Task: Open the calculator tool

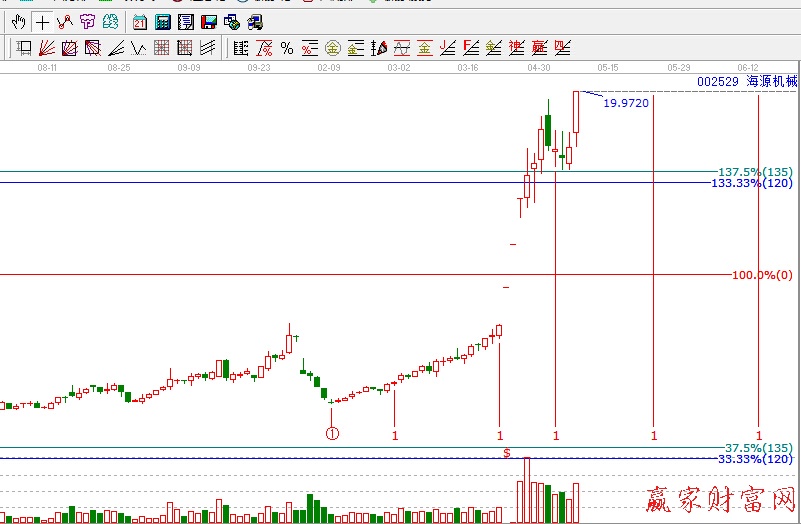Action: click(162, 21)
